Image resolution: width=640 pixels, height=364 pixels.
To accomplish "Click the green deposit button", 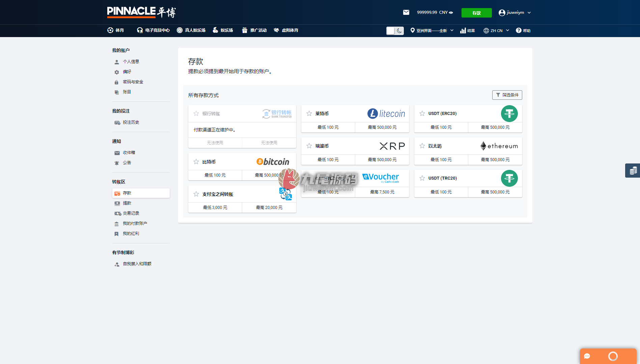I will click(476, 13).
